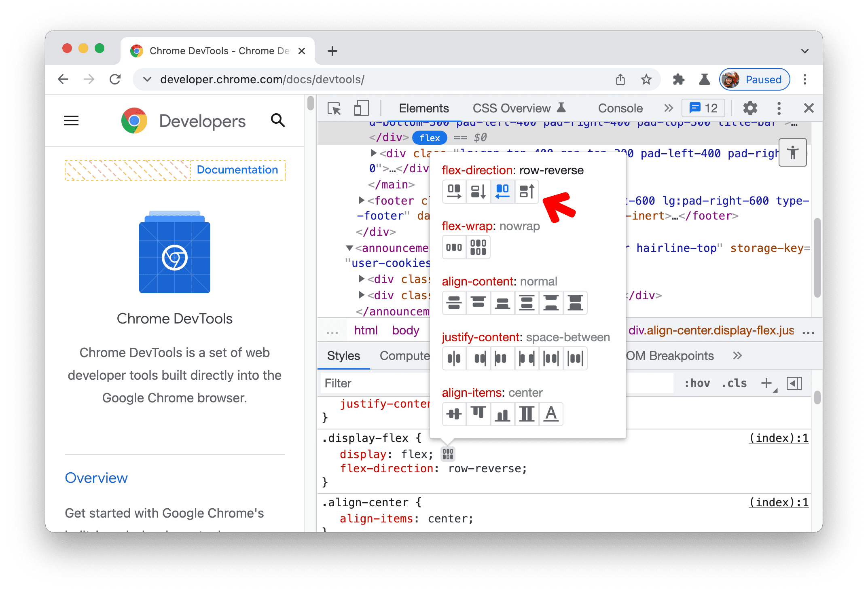Click the Computed styles tab
The width and height of the screenshot is (868, 592).
[410, 357]
